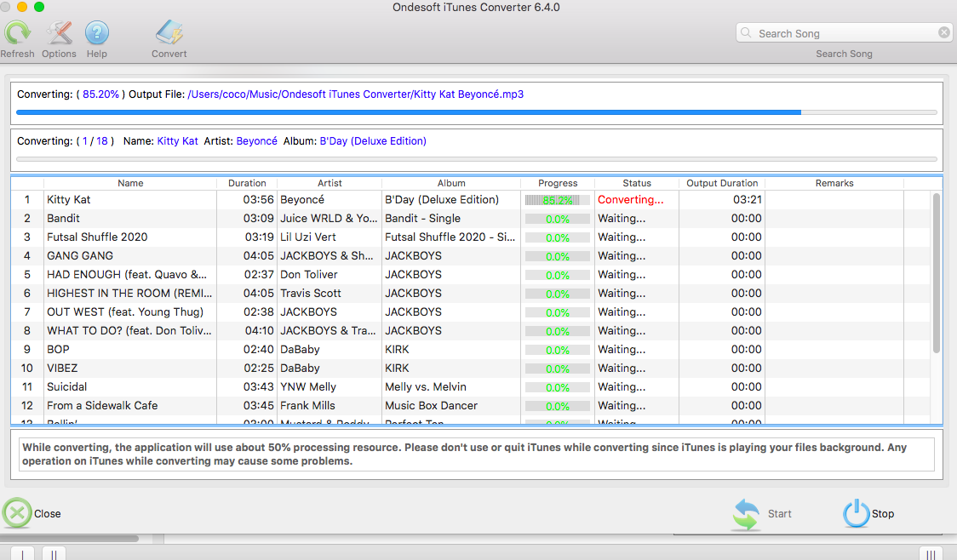Click the Beyoncé artist cell
The height and width of the screenshot is (560, 957).
[302, 199]
